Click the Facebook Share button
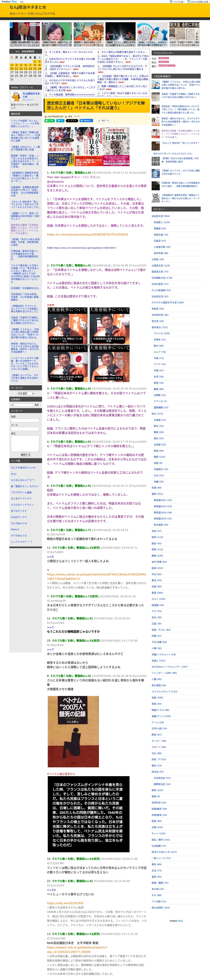Viewport: 210px width, 980px height. [x=86, y=121]
